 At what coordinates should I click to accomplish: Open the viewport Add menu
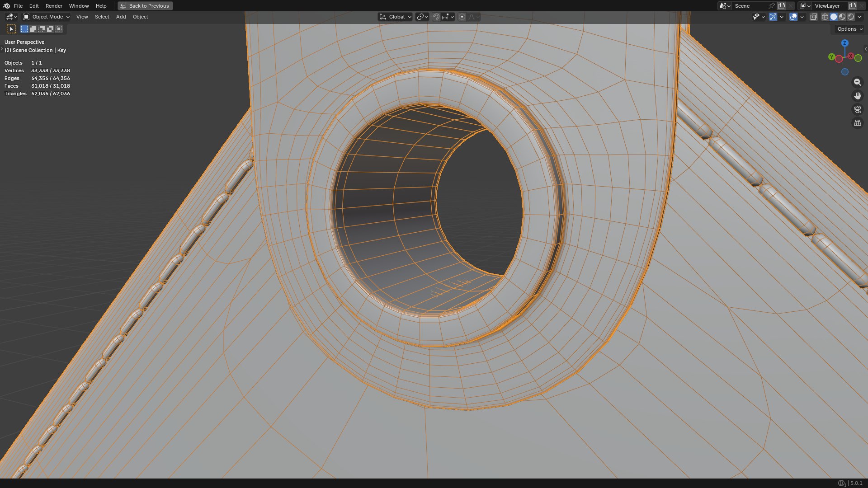pyautogui.click(x=121, y=17)
